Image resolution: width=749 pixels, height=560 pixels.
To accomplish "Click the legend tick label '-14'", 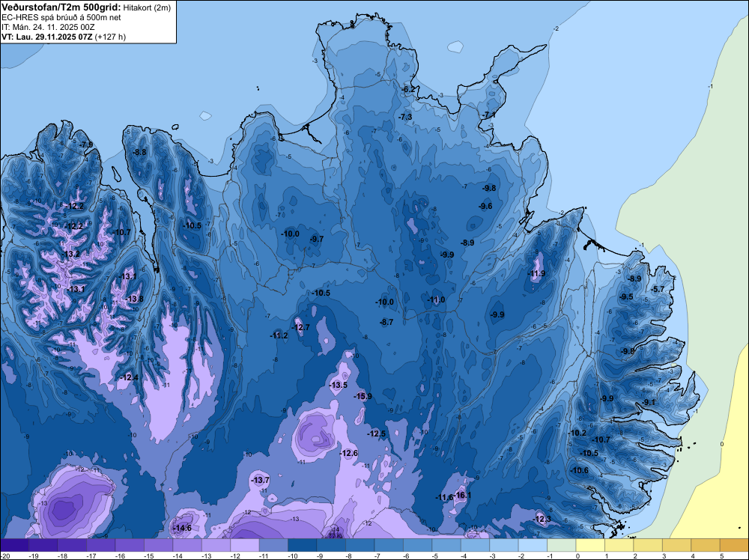I will tap(178, 556).
